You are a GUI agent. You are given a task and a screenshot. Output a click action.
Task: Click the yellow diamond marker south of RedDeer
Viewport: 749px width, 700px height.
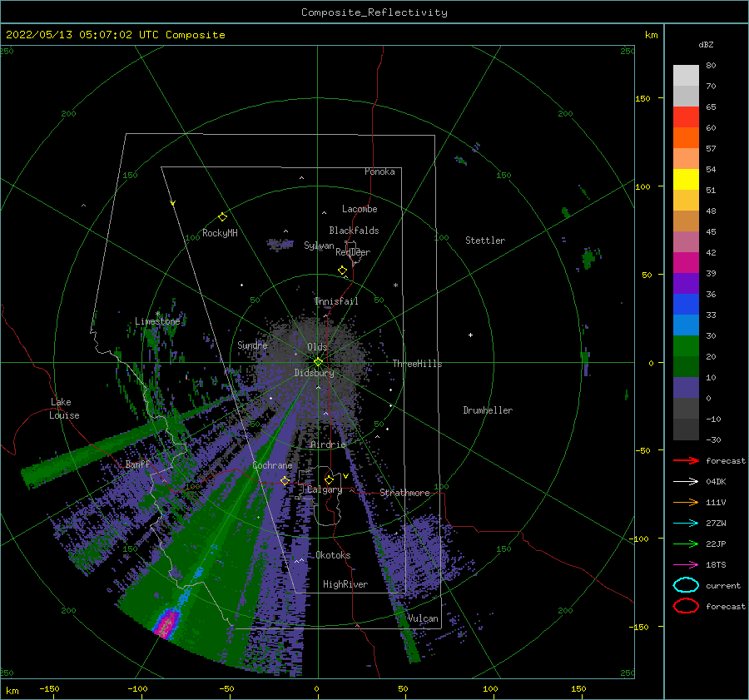click(x=342, y=271)
